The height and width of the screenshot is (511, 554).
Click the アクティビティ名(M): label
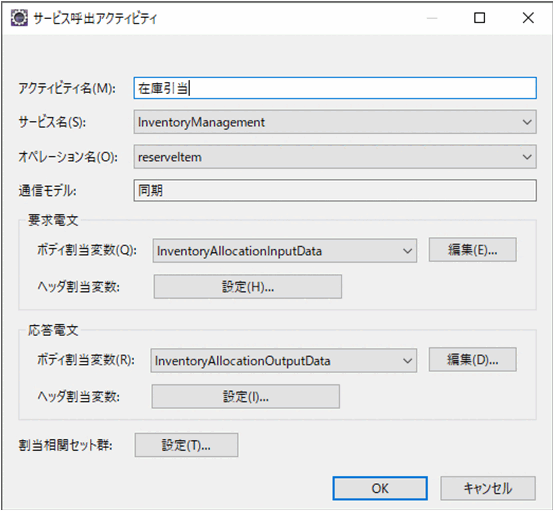[67, 88]
